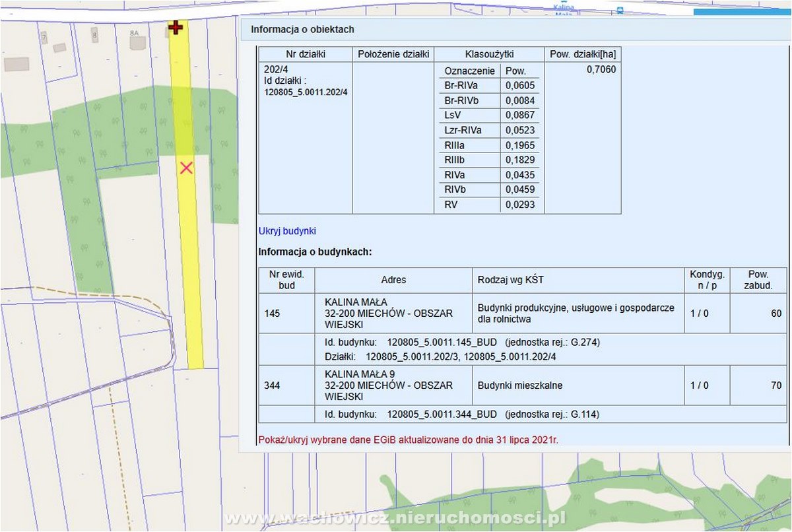
Task: Select the building ID '120805_5.0011.344_BUD' line
Action: [462, 415]
